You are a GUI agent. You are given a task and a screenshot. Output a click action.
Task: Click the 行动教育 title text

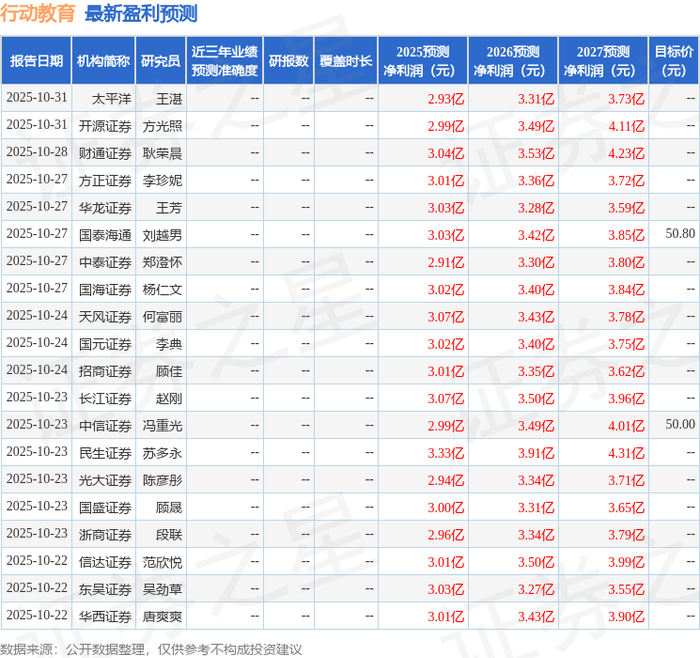click(38, 13)
